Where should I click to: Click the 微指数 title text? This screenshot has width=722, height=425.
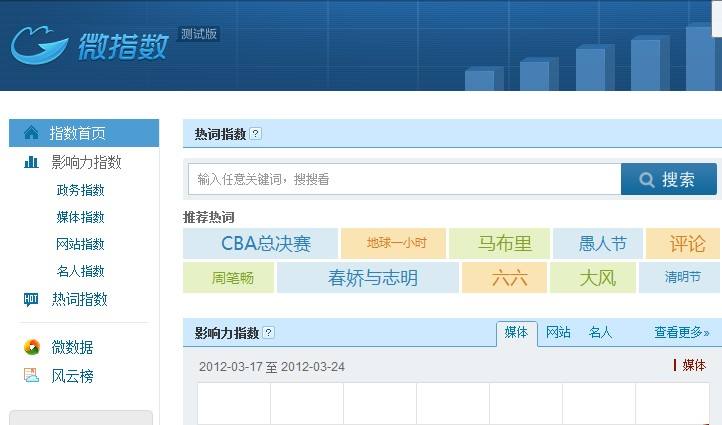tap(123, 46)
